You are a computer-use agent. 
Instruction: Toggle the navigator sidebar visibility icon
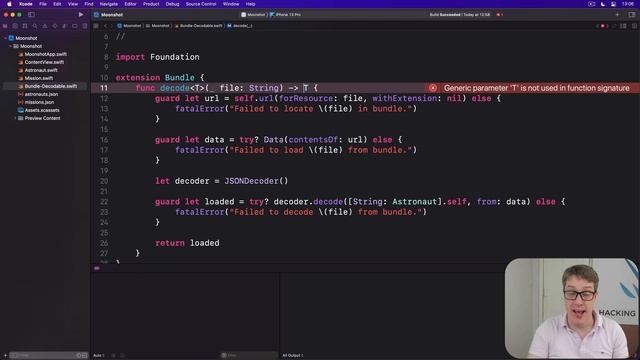click(31, 15)
